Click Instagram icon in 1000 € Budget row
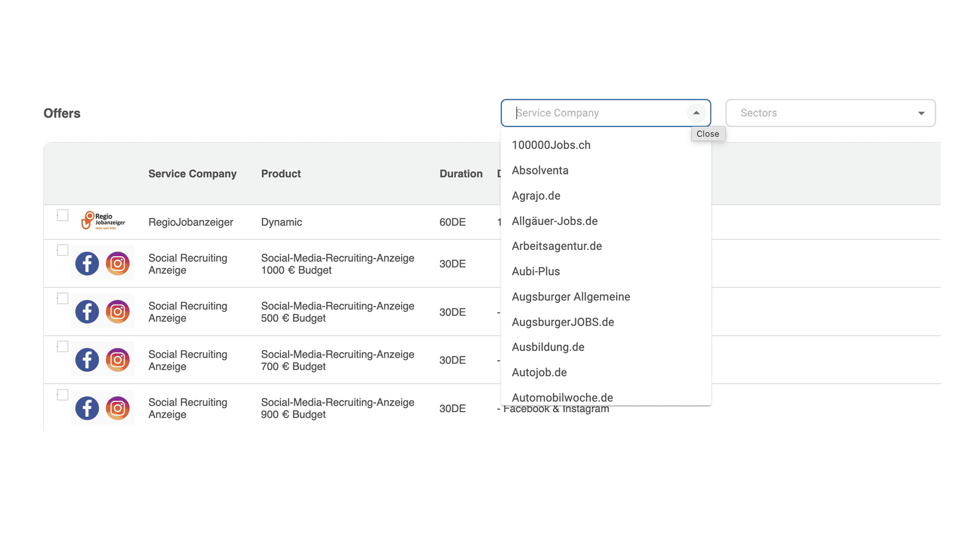The height and width of the screenshot is (551, 980). point(118,263)
